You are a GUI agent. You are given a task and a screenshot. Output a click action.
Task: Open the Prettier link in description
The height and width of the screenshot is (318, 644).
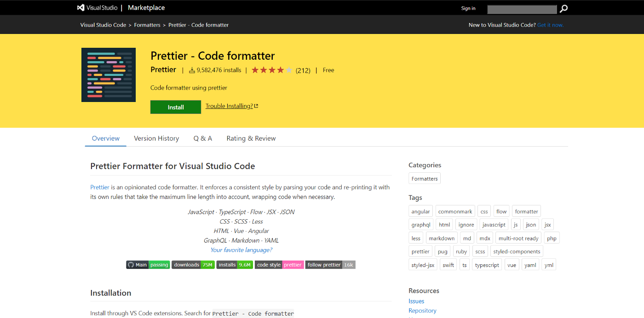pos(100,187)
